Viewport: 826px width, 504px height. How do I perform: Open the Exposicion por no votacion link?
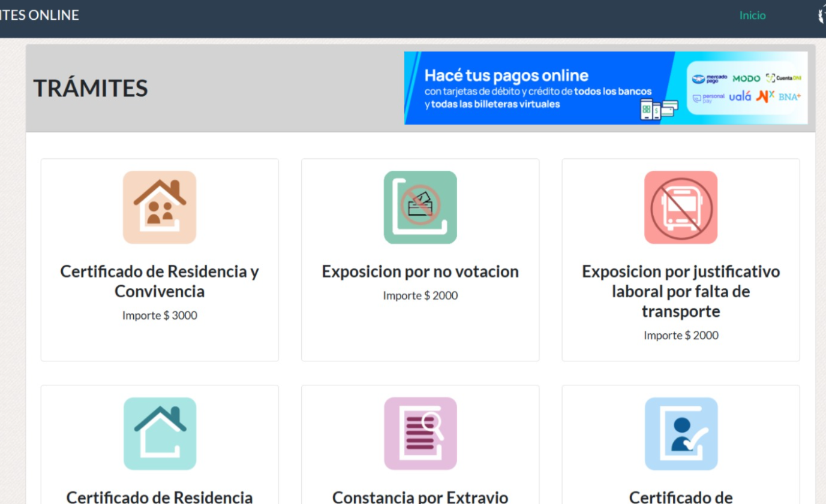(x=420, y=272)
